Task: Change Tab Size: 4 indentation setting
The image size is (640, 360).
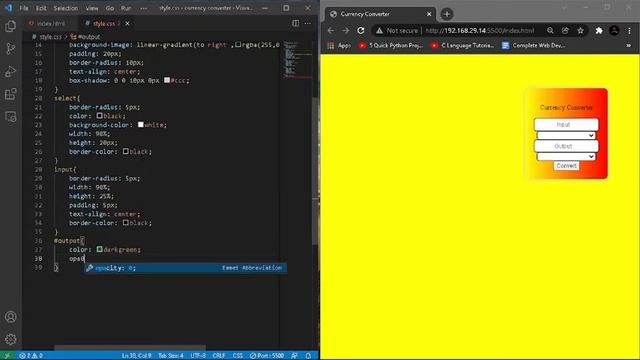Action: coord(171,356)
